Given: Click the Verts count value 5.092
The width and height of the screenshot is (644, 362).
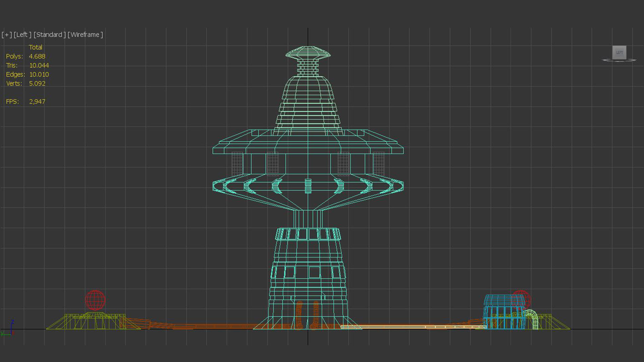Looking at the screenshot, I should pyautogui.click(x=37, y=83).
